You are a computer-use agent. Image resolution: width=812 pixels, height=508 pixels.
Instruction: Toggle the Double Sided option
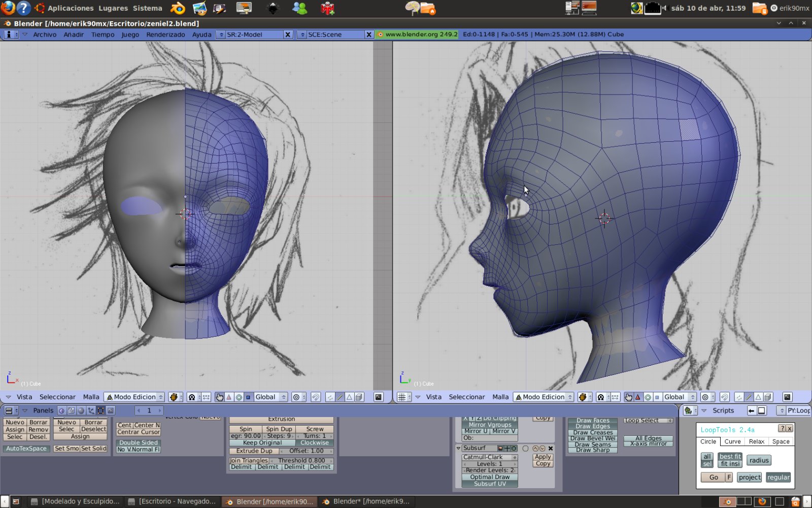[x=138, y=442]
